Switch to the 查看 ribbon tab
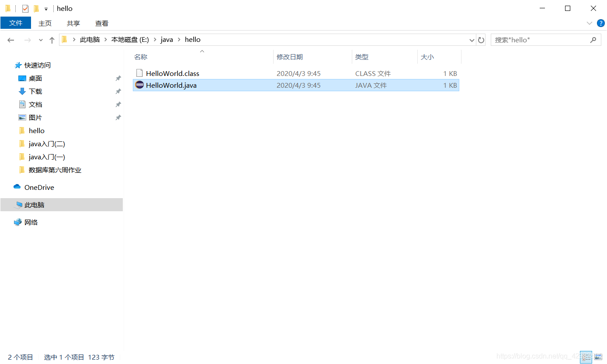This screenshot has height=364, width=607. 102,23
